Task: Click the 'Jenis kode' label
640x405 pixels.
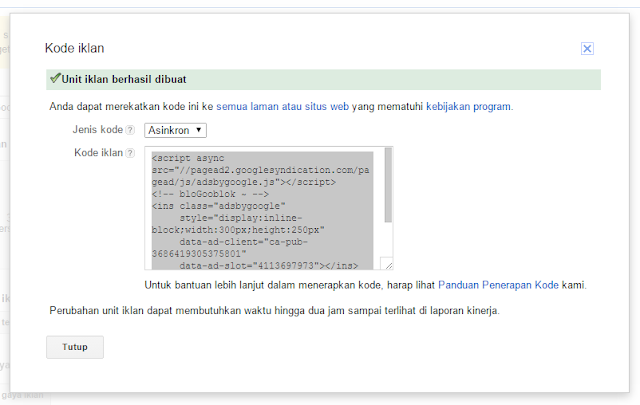Action: pos(98,130)
